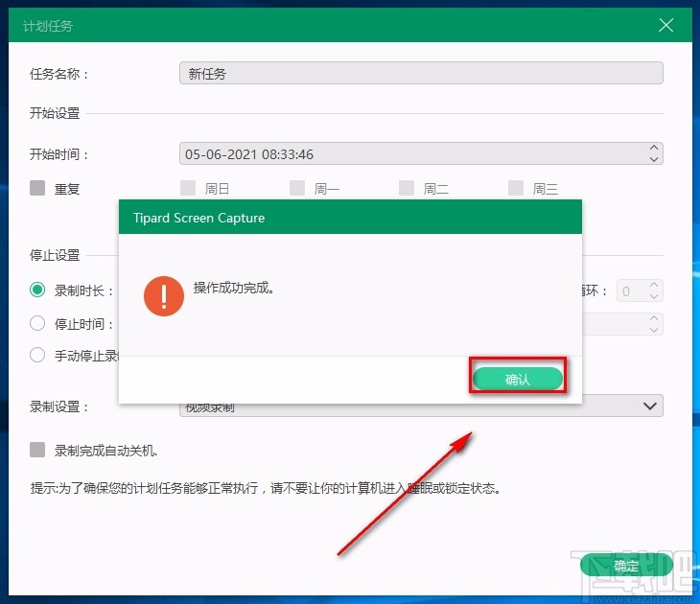Click the 循环 count field

640,291
